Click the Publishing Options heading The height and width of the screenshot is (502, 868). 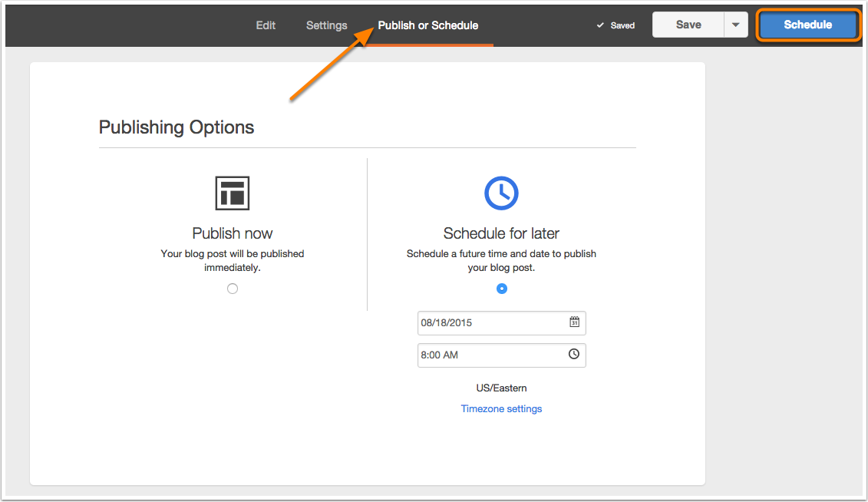177,127
